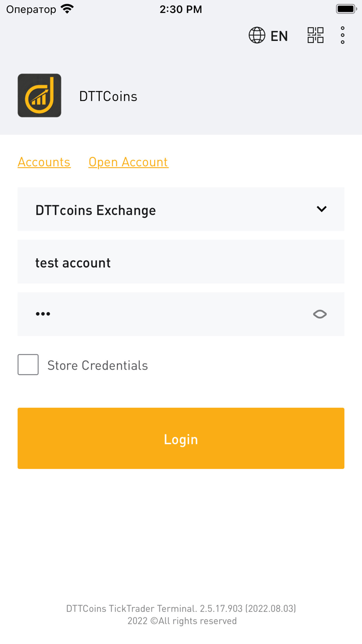Select the test account login field

pyautogui.click(x=181, y=261)
